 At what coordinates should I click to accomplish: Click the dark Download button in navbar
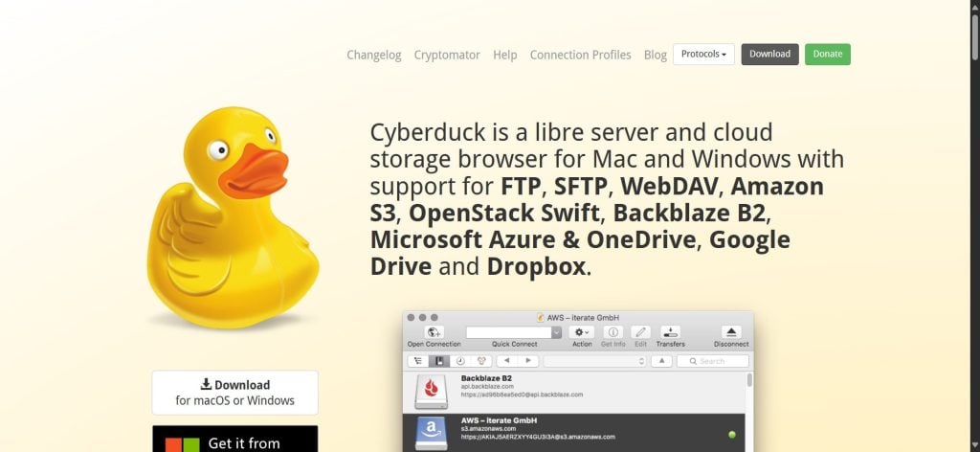tap(770, 55)
